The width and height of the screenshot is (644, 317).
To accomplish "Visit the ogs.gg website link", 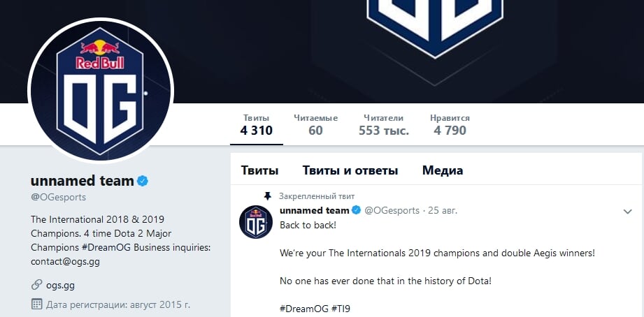I will pos(62,285).
